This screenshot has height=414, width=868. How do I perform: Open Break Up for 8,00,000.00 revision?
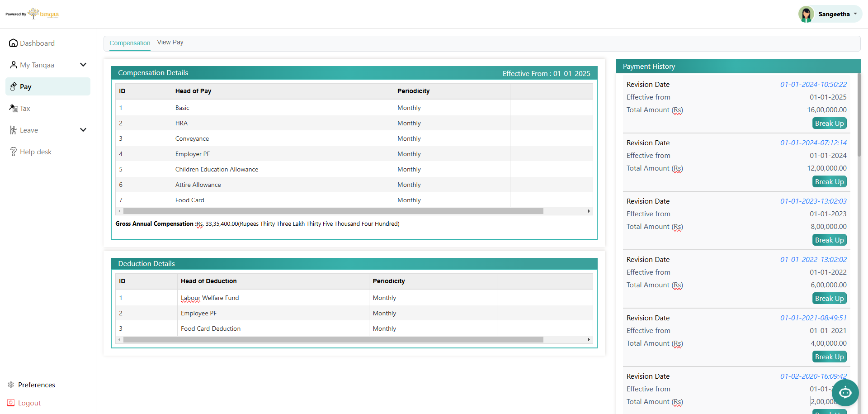(x=829, y=240)
